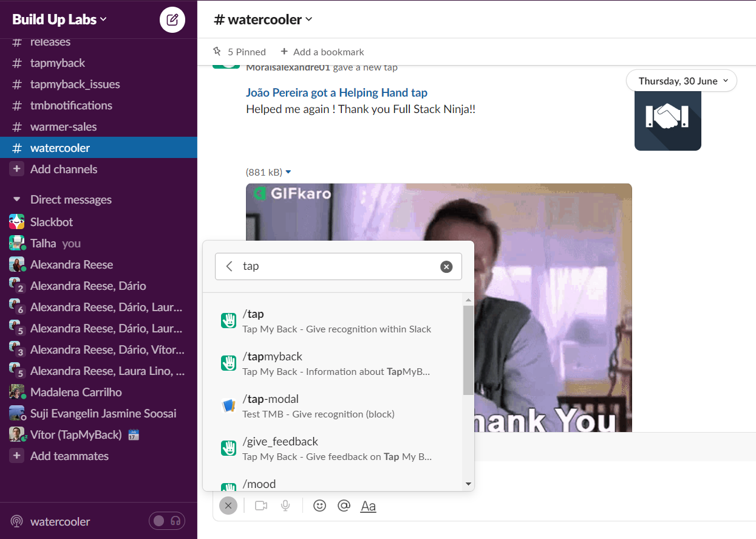Viewport: 756px width, 539px height.
Task: Toggle the huddle headphones switch
Action: click(x=167, y=521)
